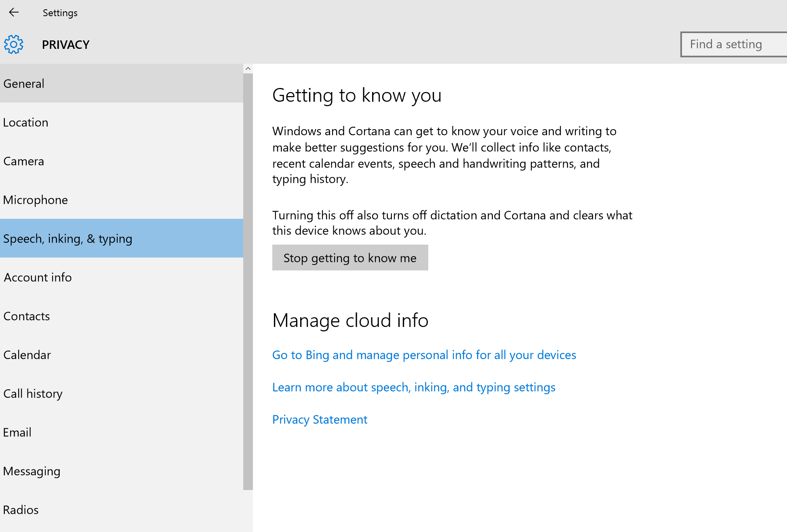Click the Getting to know you heading

click(357, 96)
